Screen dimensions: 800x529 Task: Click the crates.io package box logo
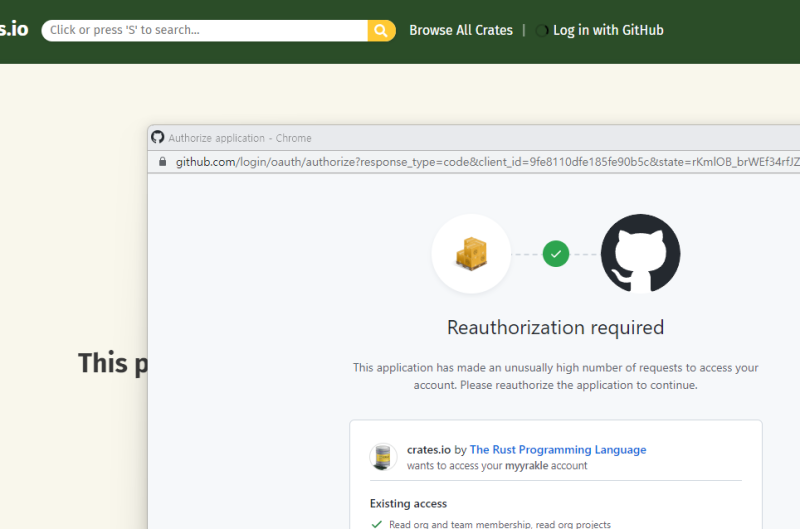471,254
